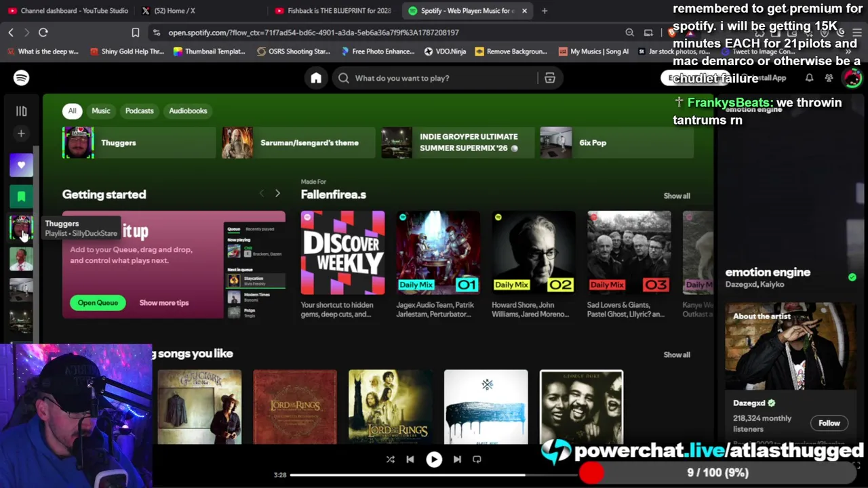This screenshot has height=488, width=868.
Task: Open the browser zoom magnifier icon
Action: (x=629, y=33)
